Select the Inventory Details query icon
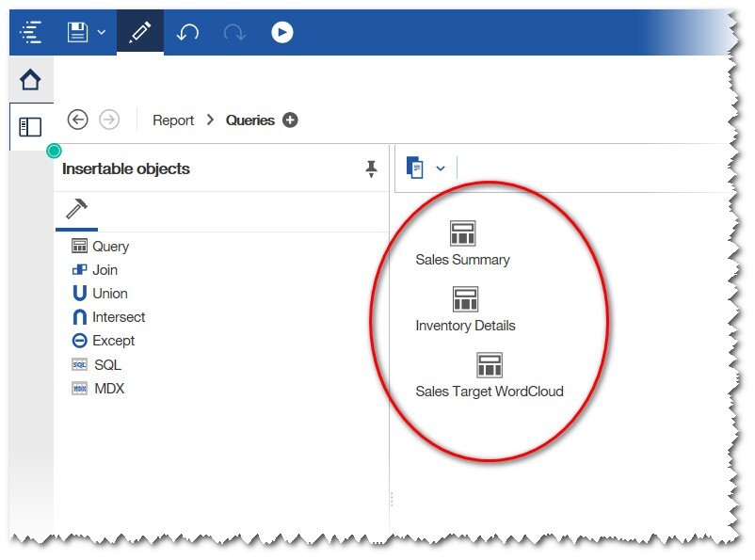The height and width of the screenshot is (560, 755). [465, 299]
